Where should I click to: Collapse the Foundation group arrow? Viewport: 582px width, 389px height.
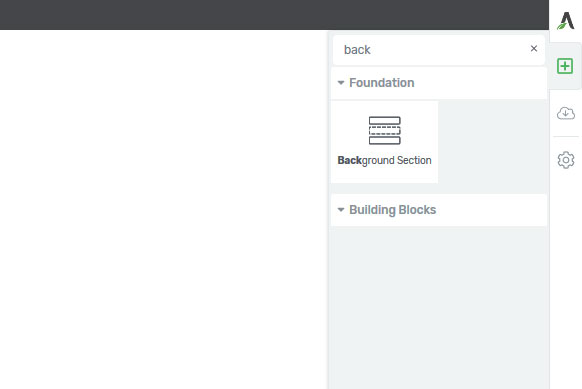tap(341, 83)
